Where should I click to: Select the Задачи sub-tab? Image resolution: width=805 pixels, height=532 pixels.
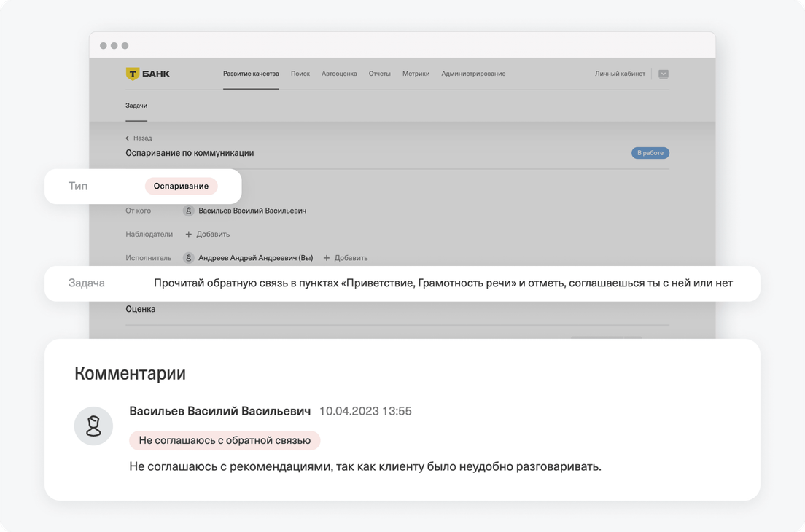tap(136, 106)
